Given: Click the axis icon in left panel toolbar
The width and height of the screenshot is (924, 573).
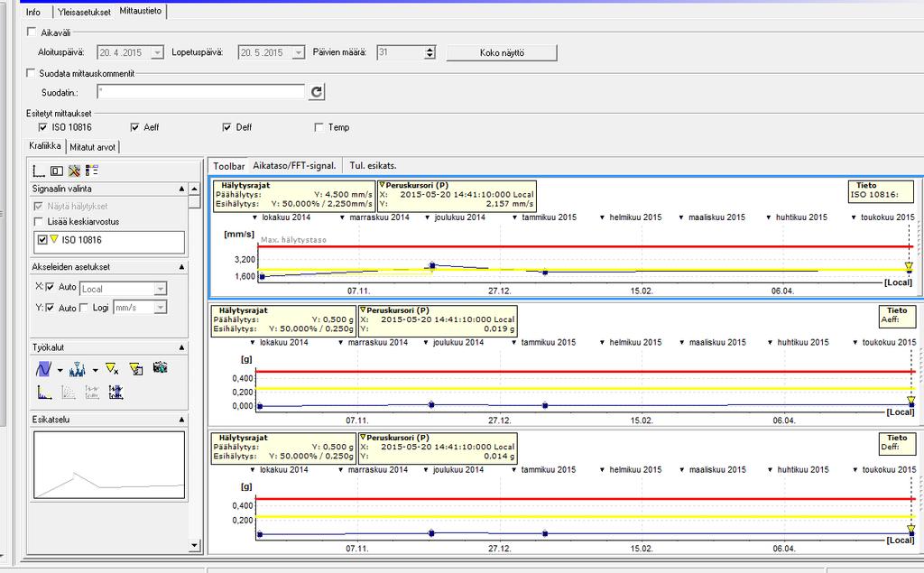Looking at the screenshot, I should pyautogui.click(x=39, y=171).
